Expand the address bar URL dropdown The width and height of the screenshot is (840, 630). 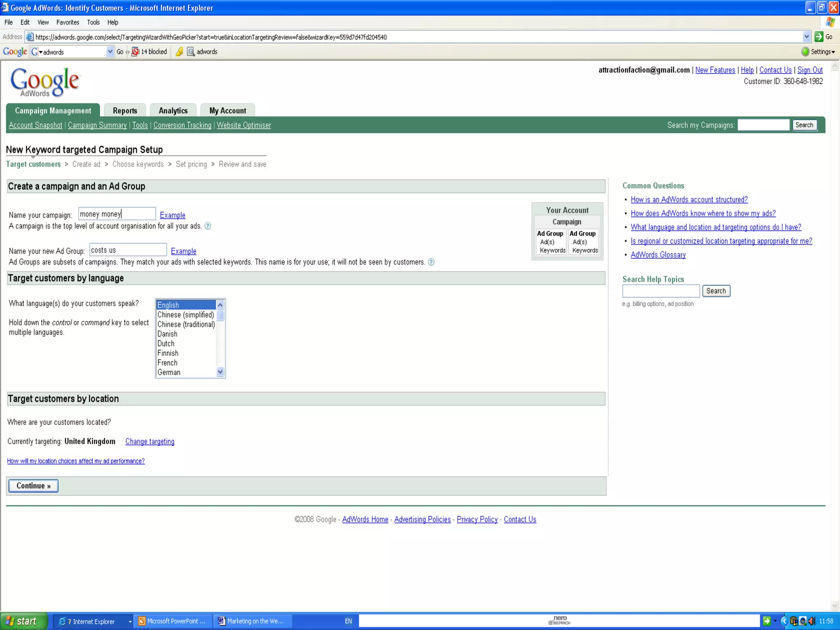[806, 37]
